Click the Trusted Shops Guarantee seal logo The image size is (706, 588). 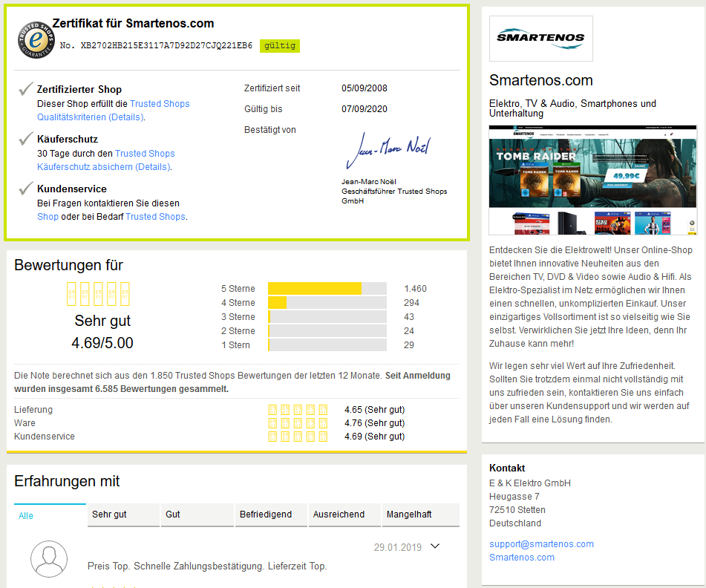(36, 39)
